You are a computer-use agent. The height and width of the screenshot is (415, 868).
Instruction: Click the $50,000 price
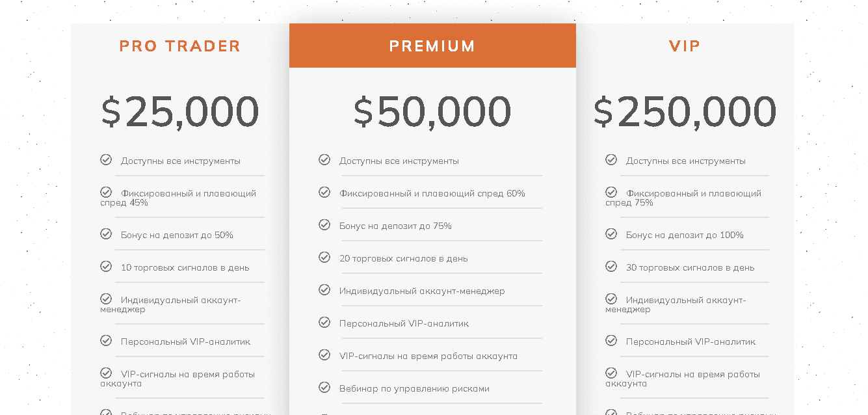(x=432, y=111)
